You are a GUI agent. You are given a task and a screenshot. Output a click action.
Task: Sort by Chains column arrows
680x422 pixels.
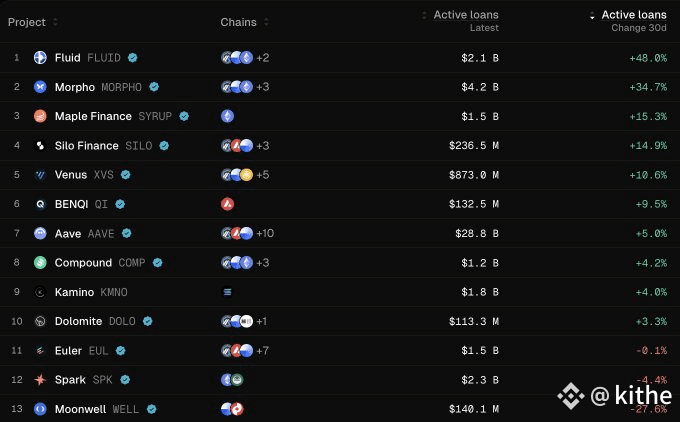pos(266,22)
